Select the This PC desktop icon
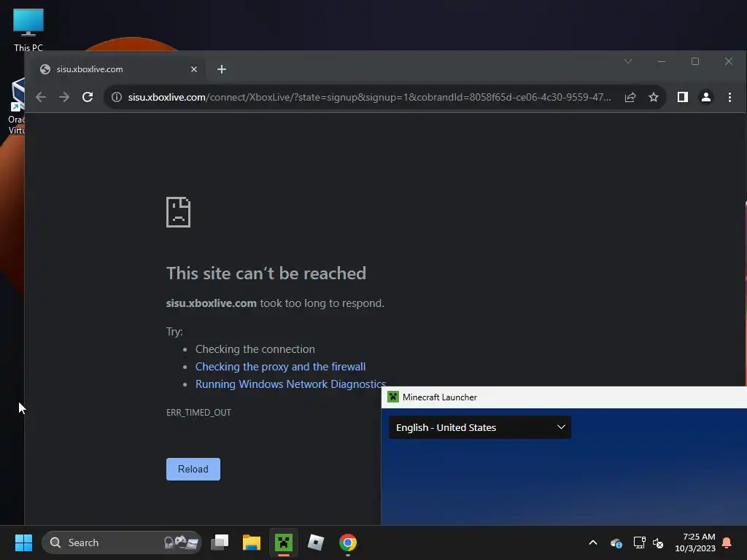Viewport: 747px width, 560px height. (28, 30)
